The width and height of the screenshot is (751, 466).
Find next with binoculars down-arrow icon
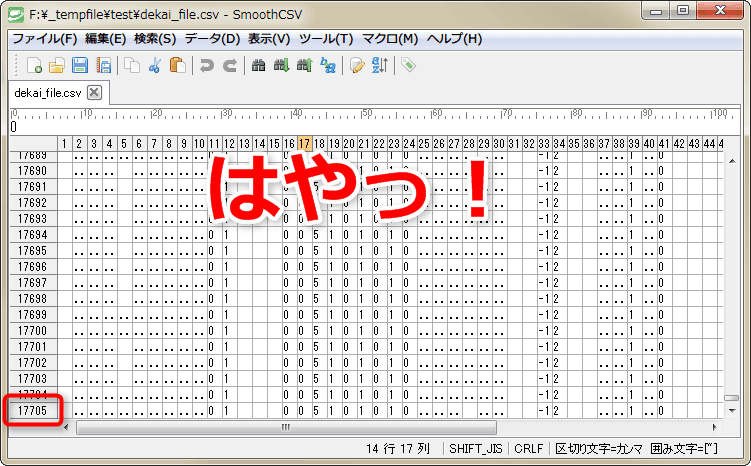tap(282, 65)
